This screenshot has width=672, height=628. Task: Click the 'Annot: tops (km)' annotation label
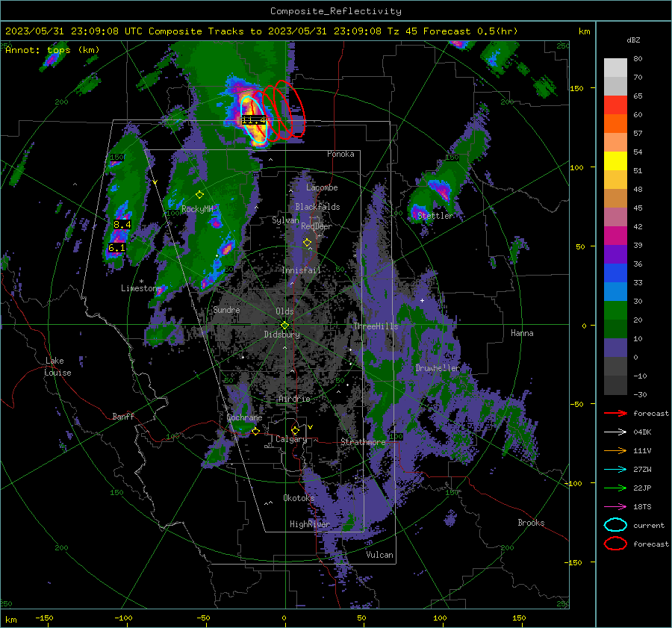(52, 50)
